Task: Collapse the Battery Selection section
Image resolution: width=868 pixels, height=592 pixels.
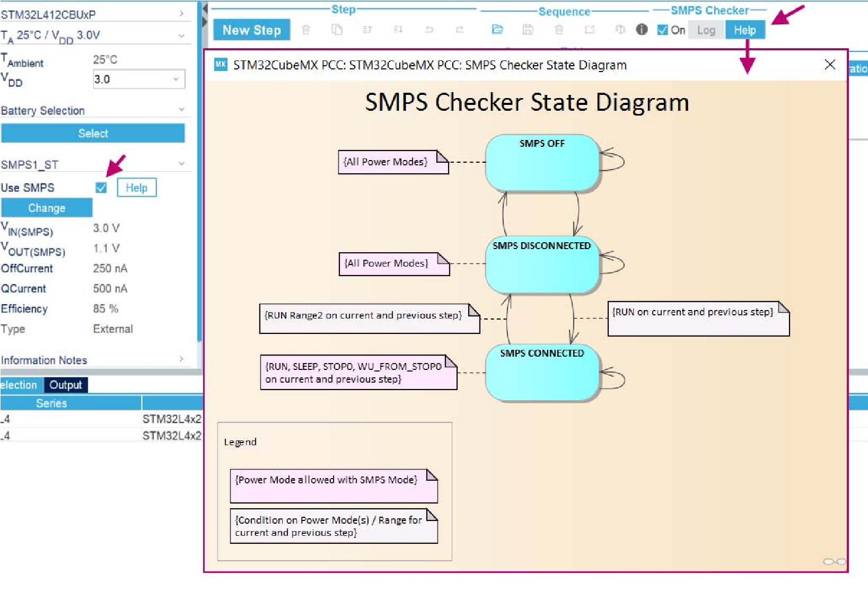Action: (181, 110)
